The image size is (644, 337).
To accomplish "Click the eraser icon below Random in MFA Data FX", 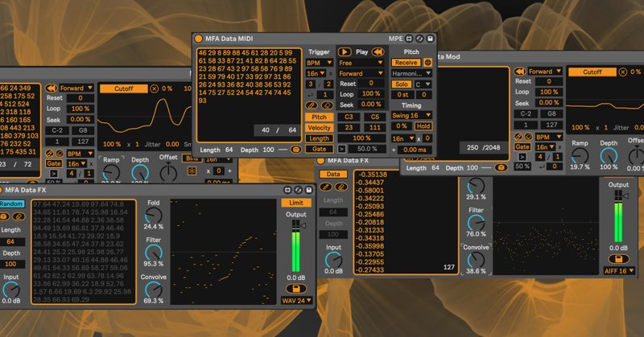I will click(x=18, y=216).
